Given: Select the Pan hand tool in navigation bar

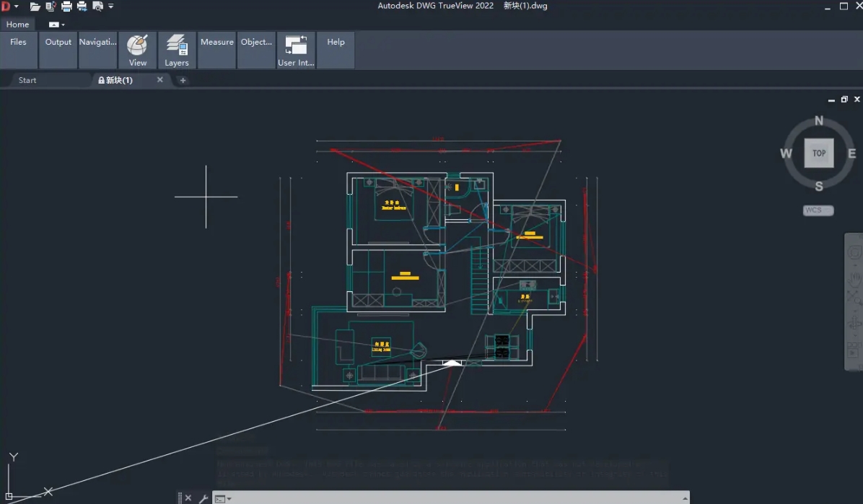Looking at the screenshot, I should 854,275.
